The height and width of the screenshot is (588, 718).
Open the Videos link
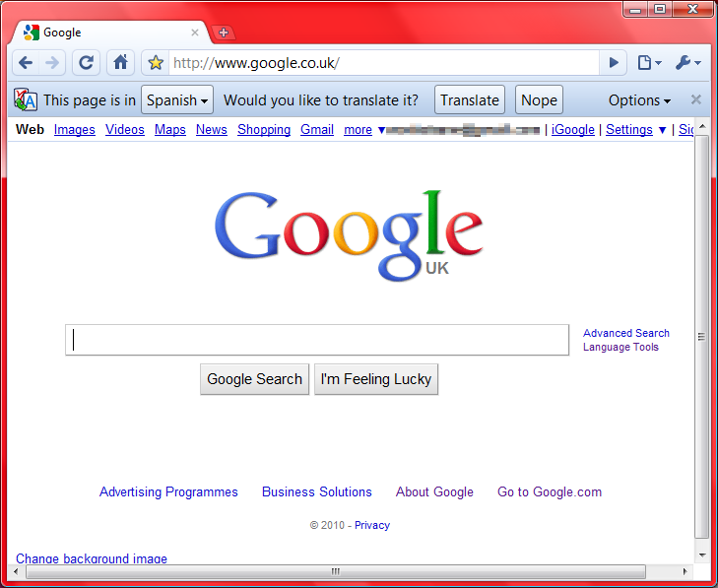pos(124,130)
